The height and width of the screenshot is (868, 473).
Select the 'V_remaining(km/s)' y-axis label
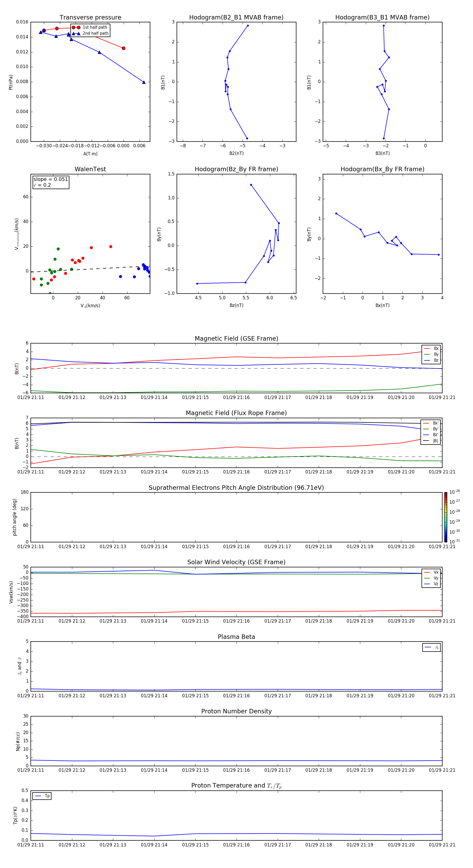17,234
